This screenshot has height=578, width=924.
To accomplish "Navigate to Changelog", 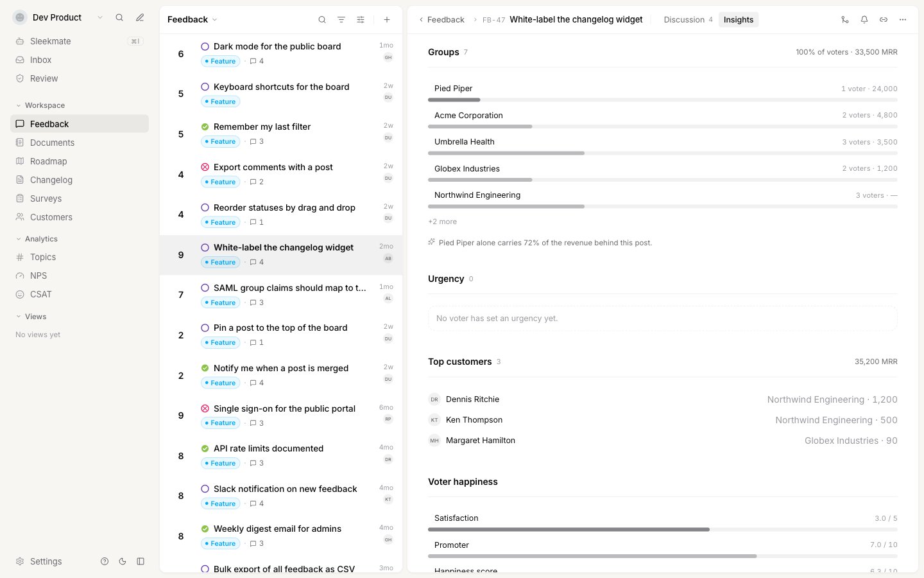I will pos(80,180).
